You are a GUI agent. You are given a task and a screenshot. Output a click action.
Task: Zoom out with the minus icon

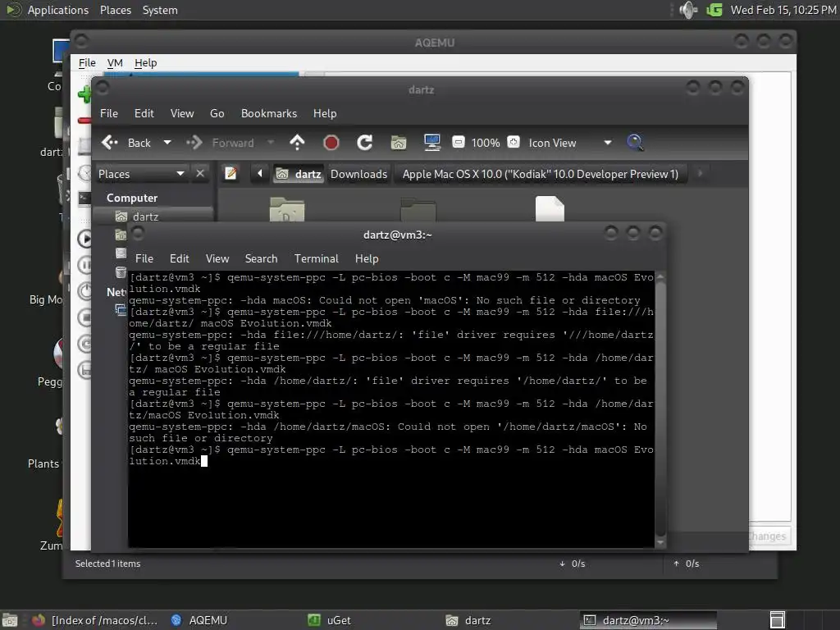[x=458, y=143]
